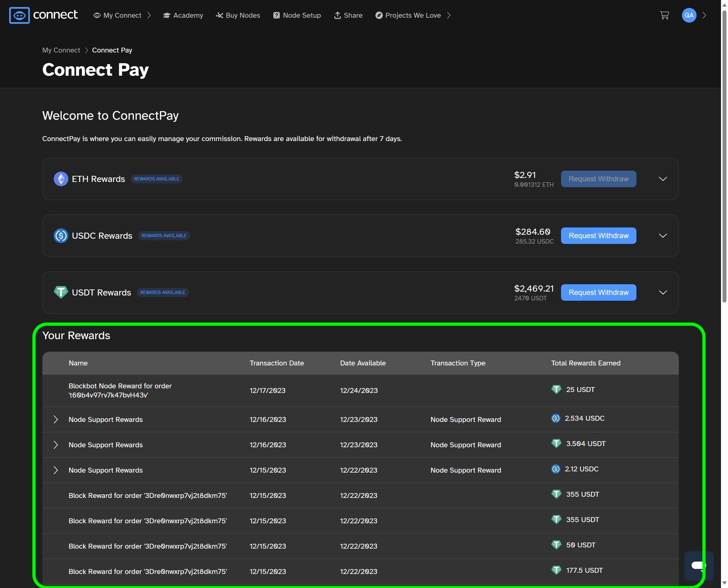Select the USDT Tether icon

pos(61,292)
